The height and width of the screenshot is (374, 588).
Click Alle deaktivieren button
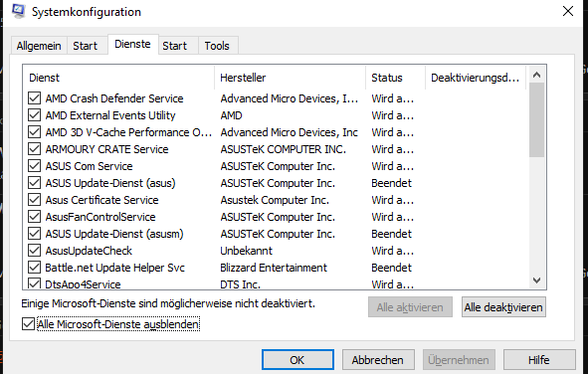point(503,307)
